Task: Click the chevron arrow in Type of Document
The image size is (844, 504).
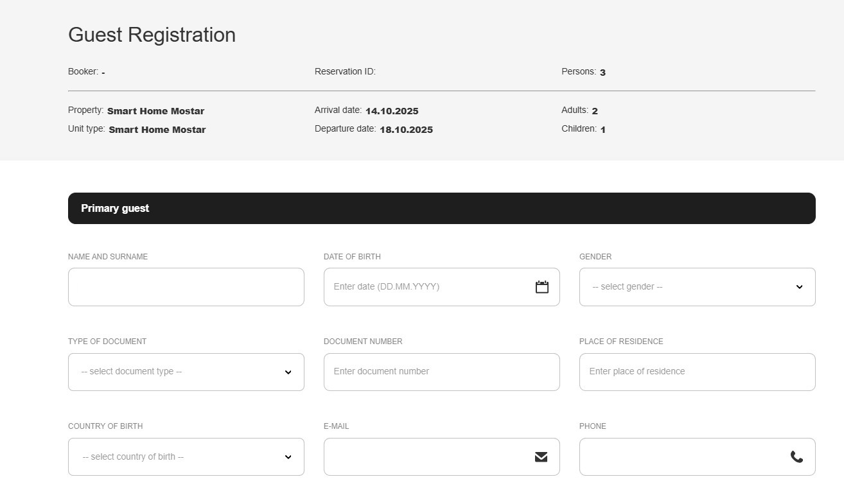Action: click(x=288, y=372)
